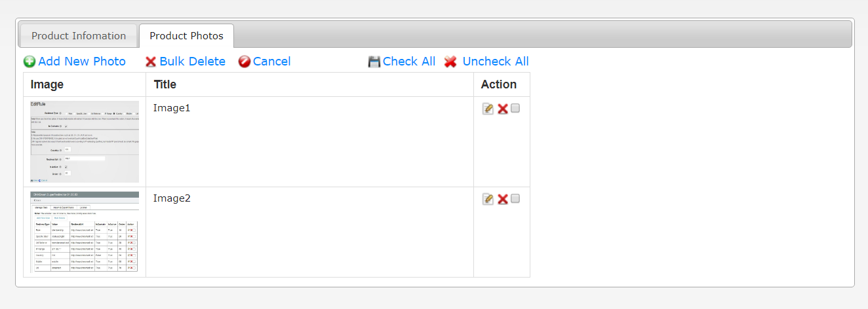868x309 pixels.
Task: Delete Image2 with the red X icon
Action: click(x=503, y=199)
